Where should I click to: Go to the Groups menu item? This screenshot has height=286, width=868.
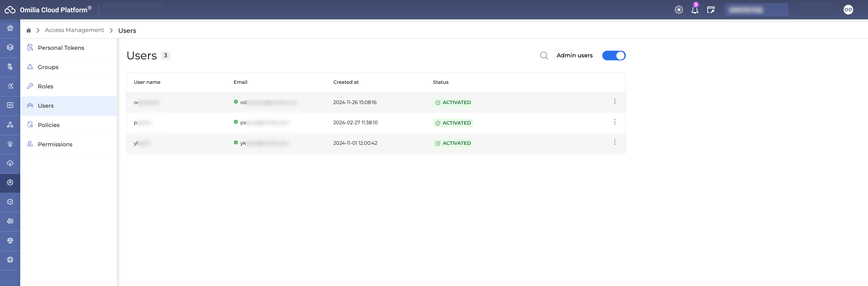(x=48, y=67)
